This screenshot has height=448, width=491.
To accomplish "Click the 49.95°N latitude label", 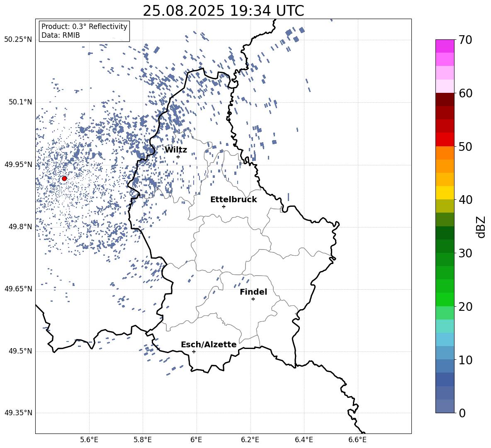I will tap(18, 165).
